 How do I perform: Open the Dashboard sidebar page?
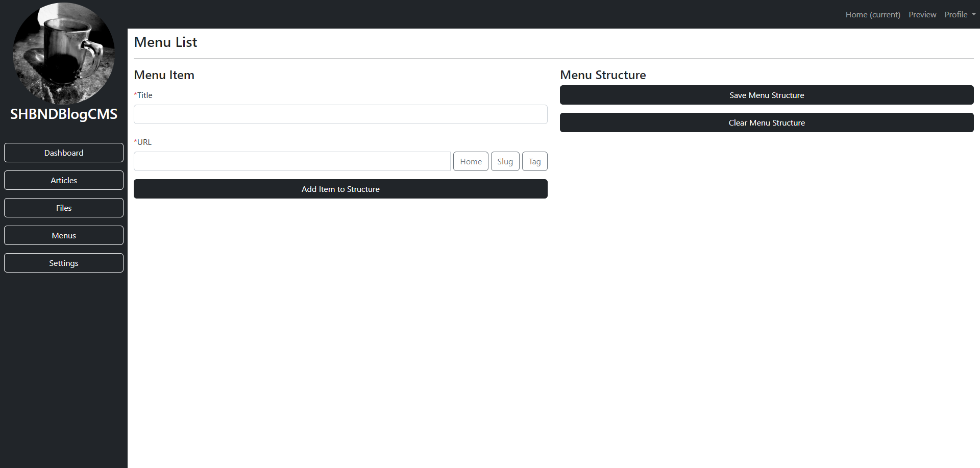point(64,153)
